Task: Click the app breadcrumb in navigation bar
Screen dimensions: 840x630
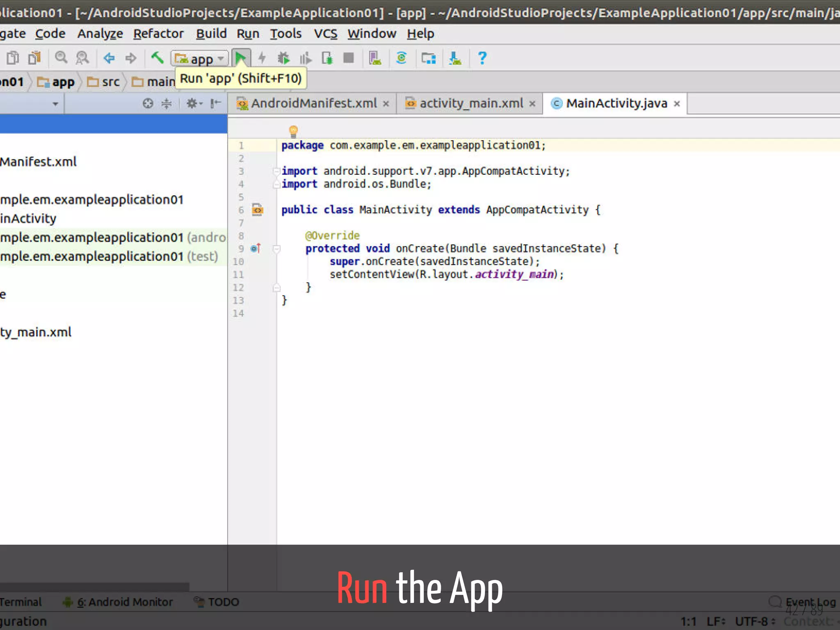Action: click(56, 82)
